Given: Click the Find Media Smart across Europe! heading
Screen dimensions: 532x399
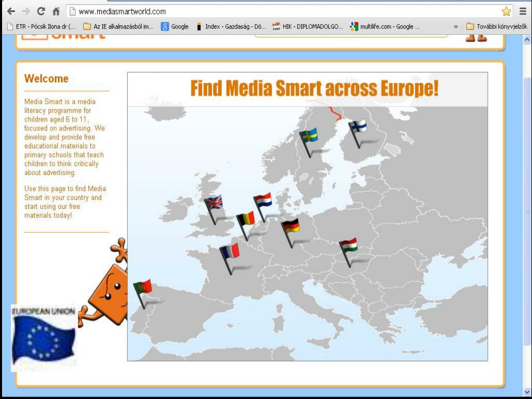Looking at the screenshot, I should (314, 88).
